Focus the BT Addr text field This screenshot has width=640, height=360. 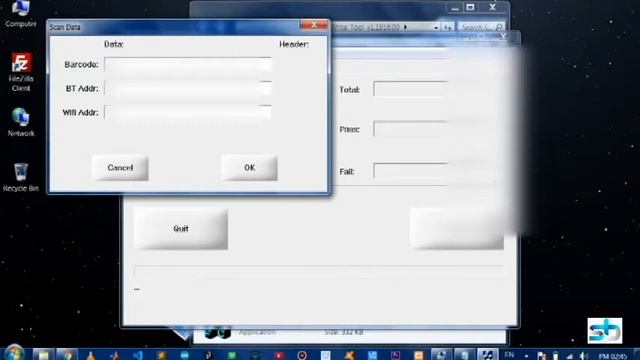pos(188,89)
